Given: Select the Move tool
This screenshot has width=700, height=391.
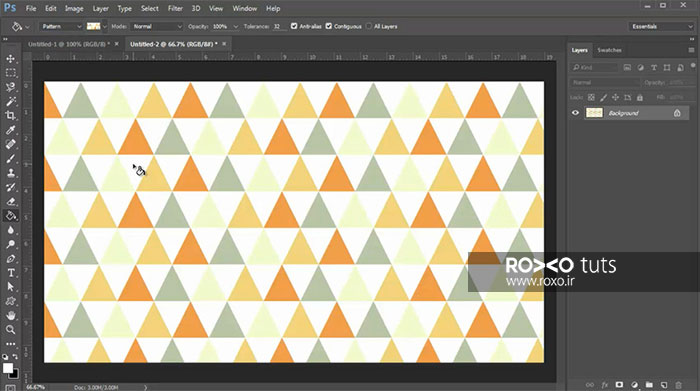Looking at the screenshot, I should 10,58.
